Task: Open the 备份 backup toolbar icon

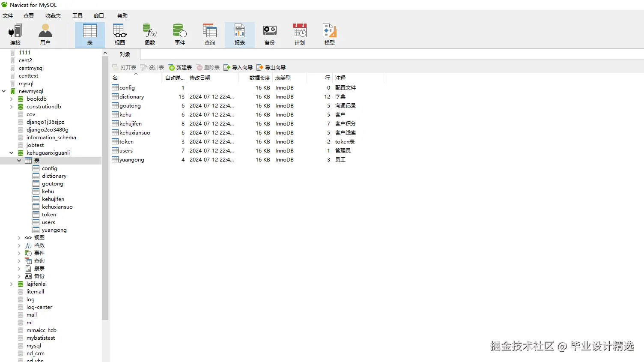Action: [270, 35]
